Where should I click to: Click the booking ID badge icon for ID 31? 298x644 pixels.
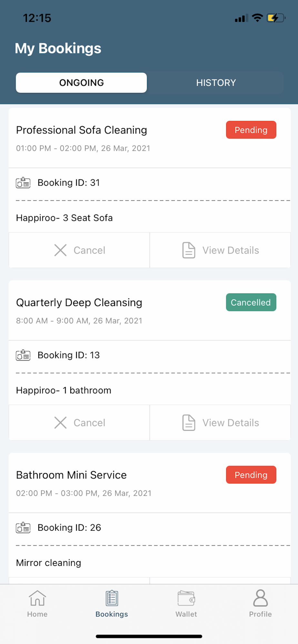pos(23,183)
